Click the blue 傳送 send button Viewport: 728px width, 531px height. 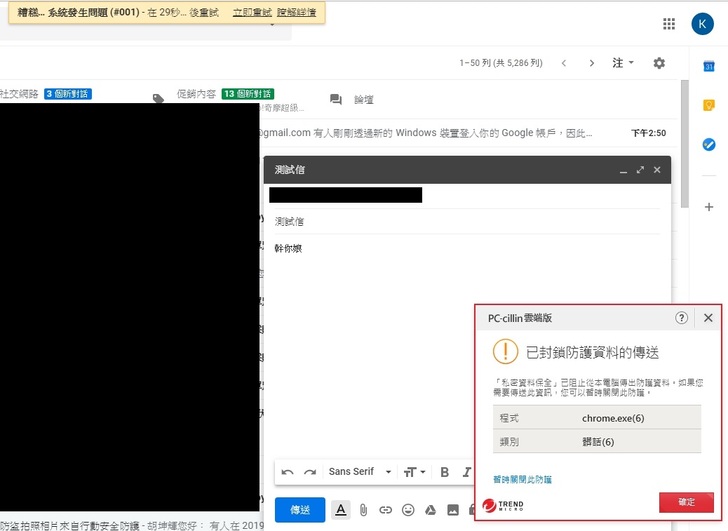click(x=300, y=510)
